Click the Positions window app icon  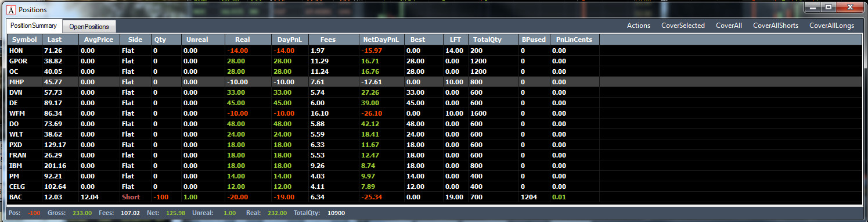click(10, 10)
